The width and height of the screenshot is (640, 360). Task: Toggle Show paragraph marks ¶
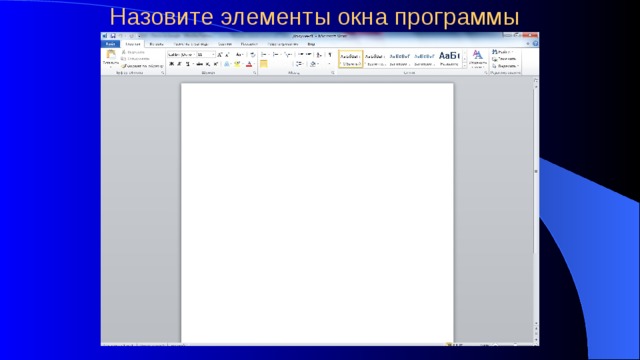click(x=330, y=55)
